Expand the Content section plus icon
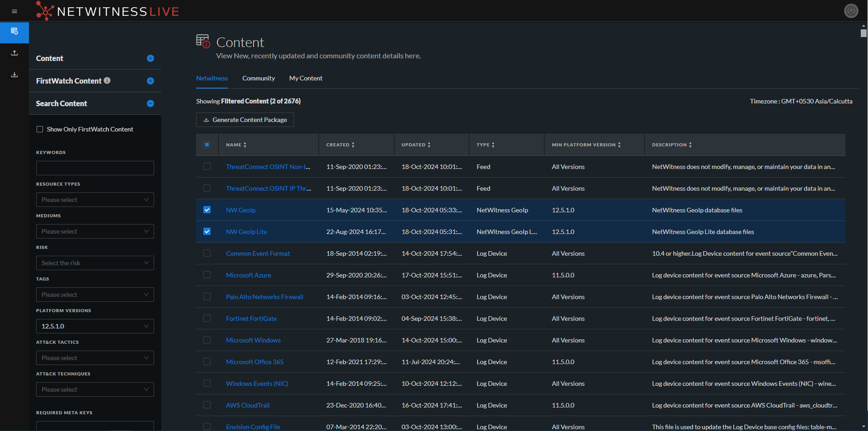 [150, 58]
